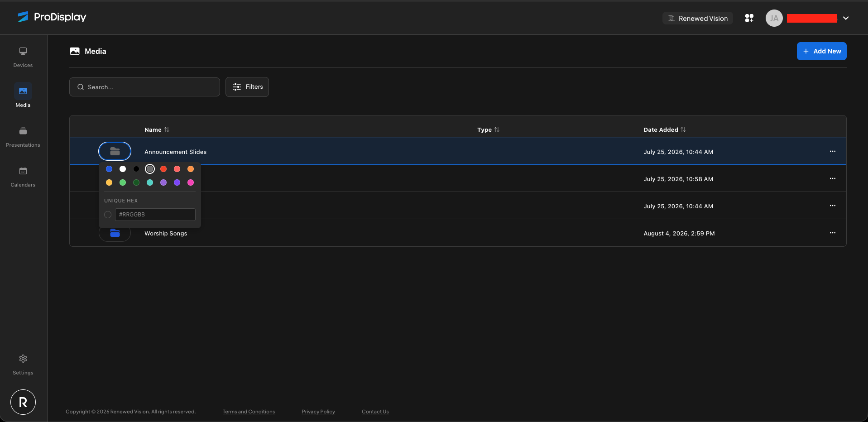Expand the account dropdown chevron
The width and height of the screenshot is (868, 422).
click(x=846, y=18)
